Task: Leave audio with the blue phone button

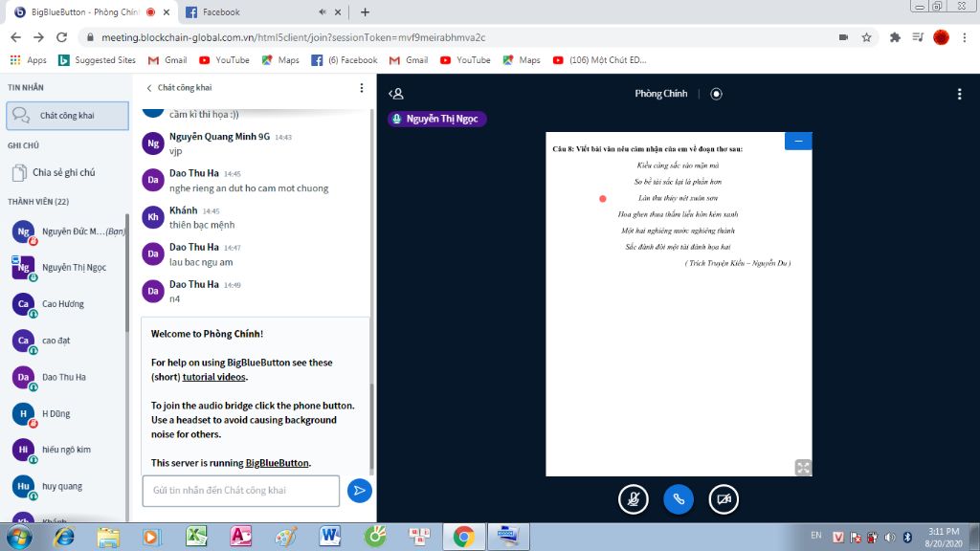Action: click(679, 499)
